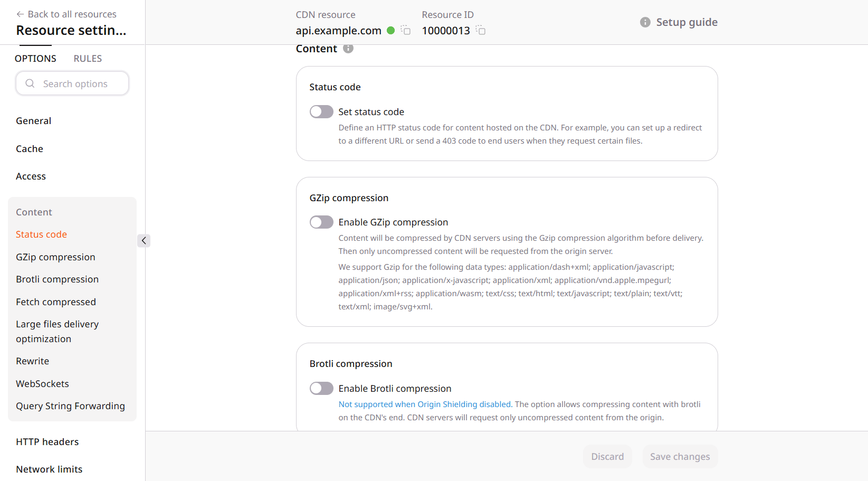
Task: Switch to the RULES tab
Action: click(88, 59)
